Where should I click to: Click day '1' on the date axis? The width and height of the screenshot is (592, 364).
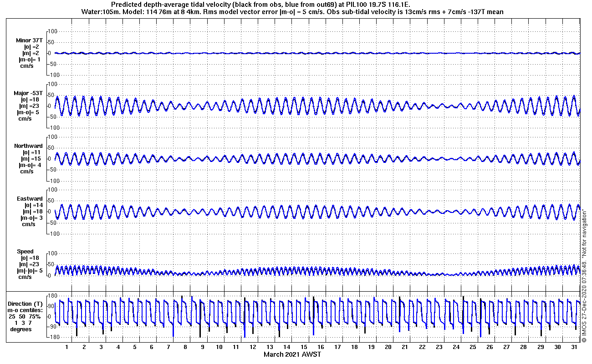pyautogui.click(x=67, y=347)
